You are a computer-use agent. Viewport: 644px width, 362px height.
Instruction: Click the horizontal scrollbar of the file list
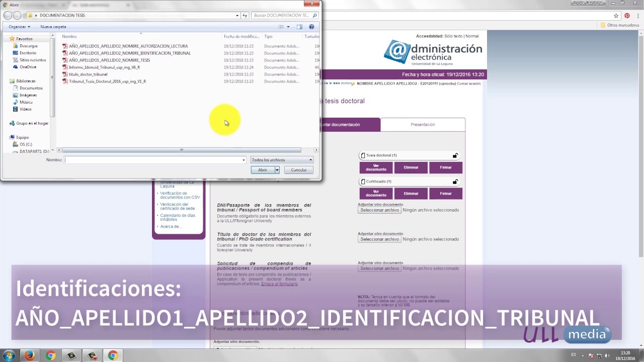click(182, 150)
